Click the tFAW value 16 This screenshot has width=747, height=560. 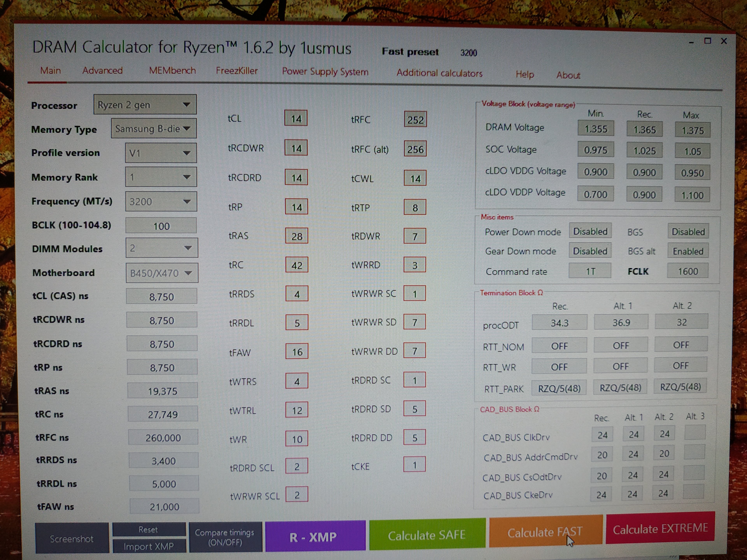[297, 352]
